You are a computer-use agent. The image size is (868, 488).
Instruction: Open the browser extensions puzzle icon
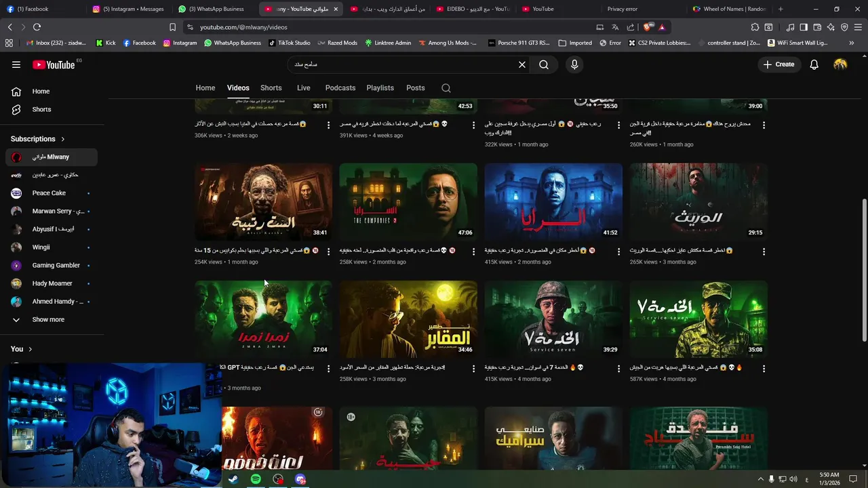coord(755,27)
